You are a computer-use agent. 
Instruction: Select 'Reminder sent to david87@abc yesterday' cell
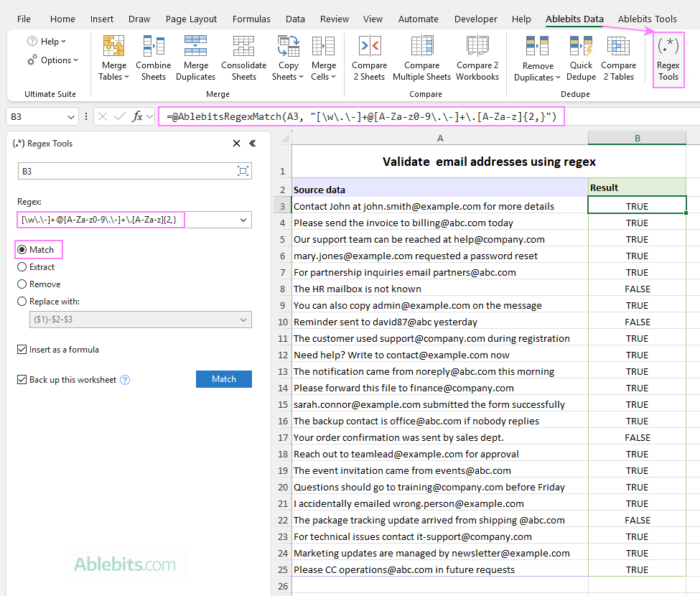click(x=439, y=322)
